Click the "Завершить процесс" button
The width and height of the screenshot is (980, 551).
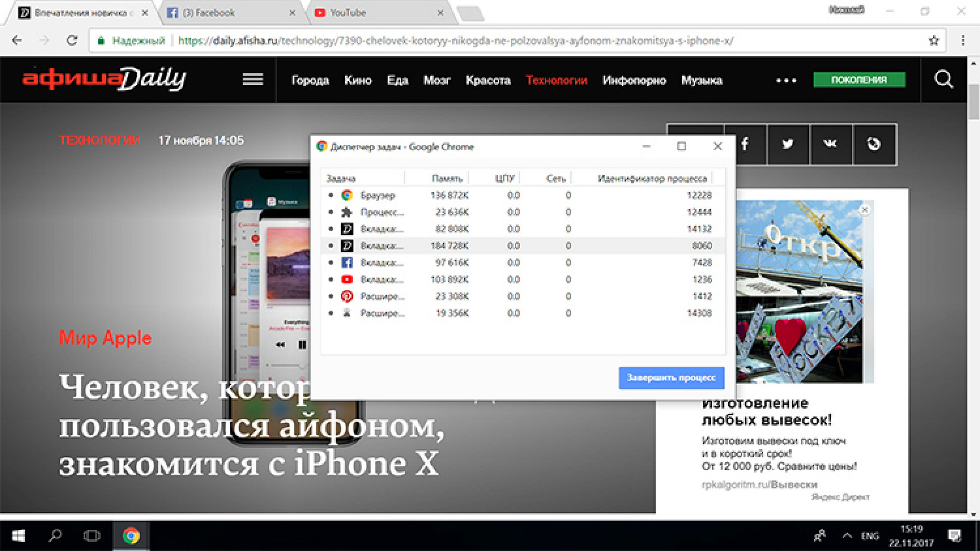[672, 377]
